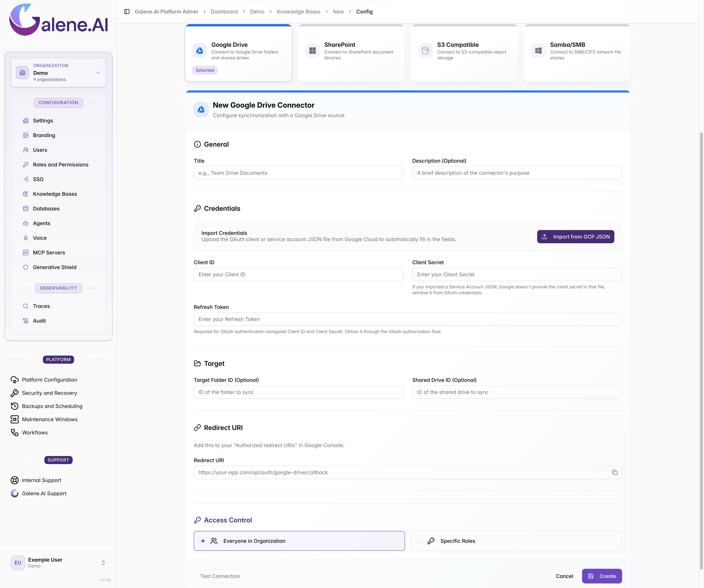Click the Security and Recovery icon

tap(14, 393)
